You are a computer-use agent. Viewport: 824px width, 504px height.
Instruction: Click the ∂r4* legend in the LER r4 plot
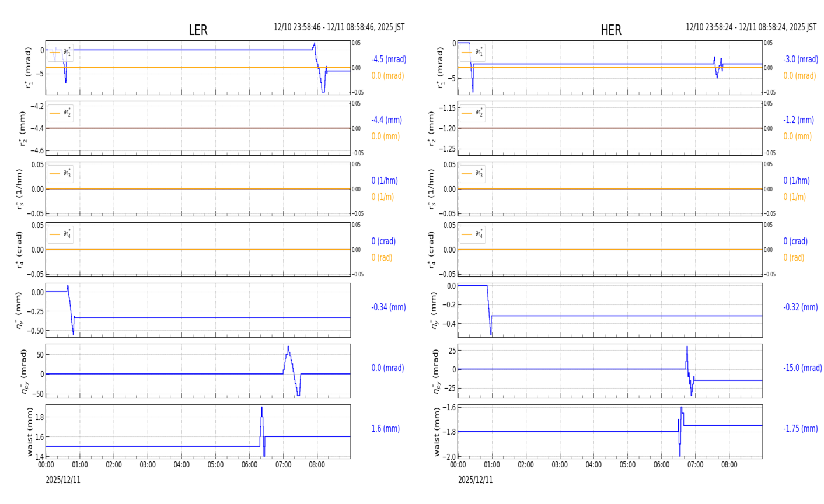click(61, 235)
